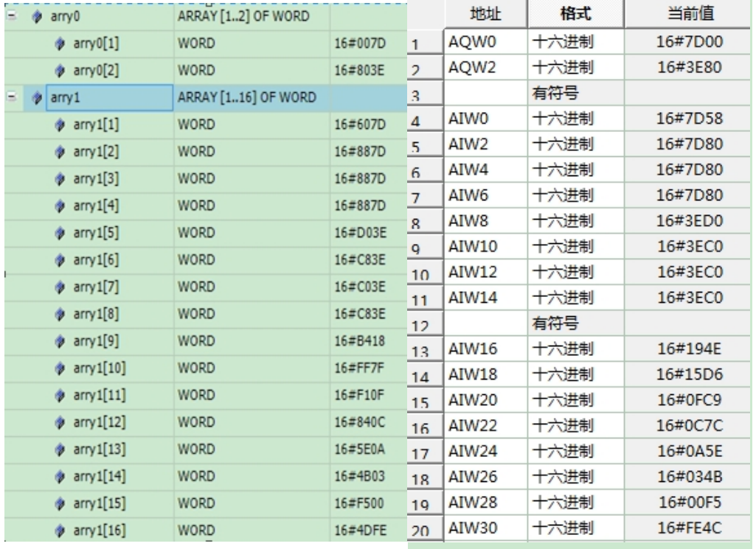756x549 pixels.
Task: Select the arry1[7] tree row name
Action: pos(96,287)
